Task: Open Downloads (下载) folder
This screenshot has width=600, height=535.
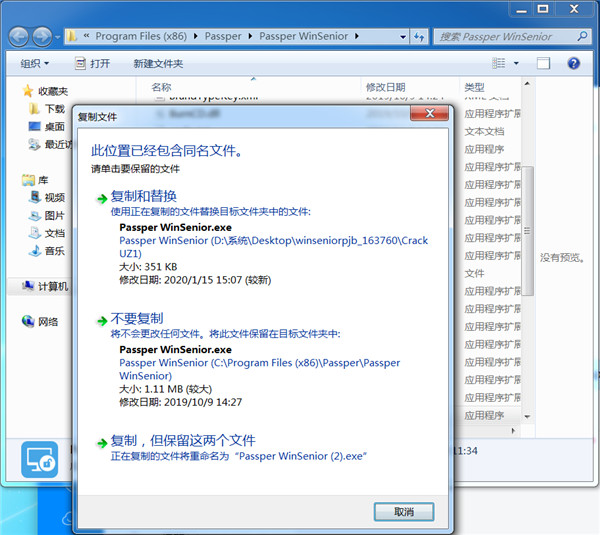Action: 47,109
